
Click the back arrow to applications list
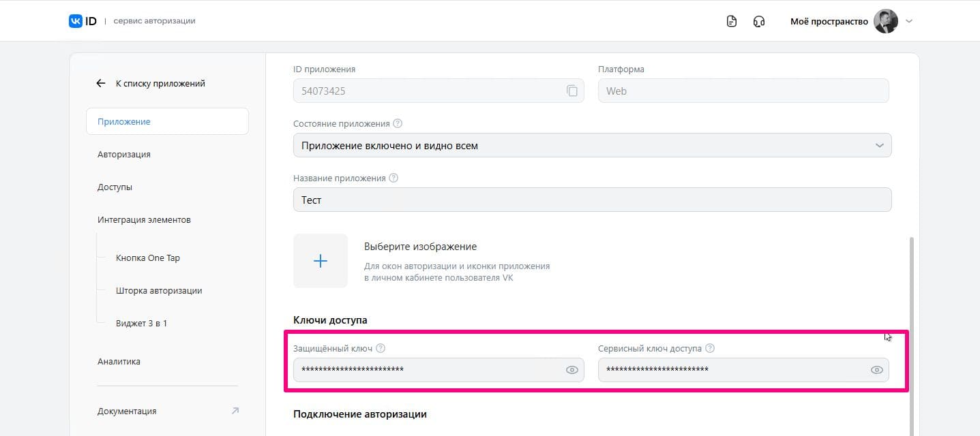(101, 83)
